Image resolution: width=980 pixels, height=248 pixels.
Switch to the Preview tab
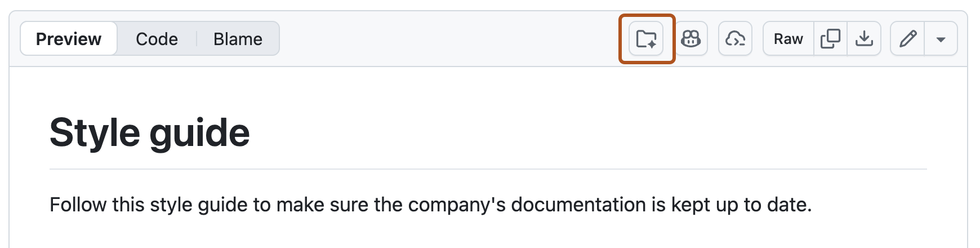[69, 39]
